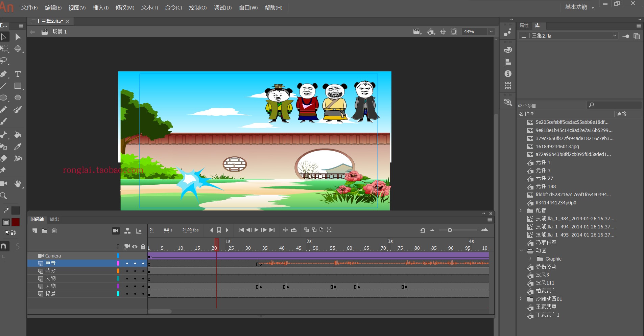
Task: Toggle Onion Skin in timeline
Action: coord(306,230)
